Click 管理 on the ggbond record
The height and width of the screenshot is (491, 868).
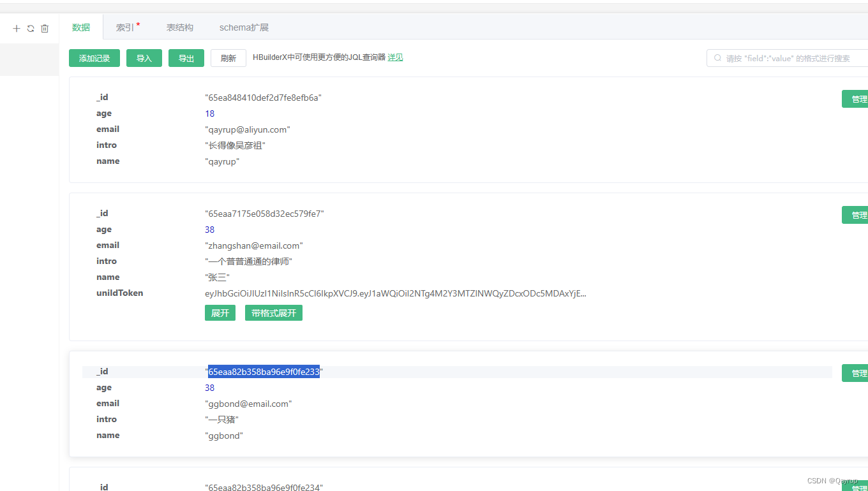(x=857, y=372)
